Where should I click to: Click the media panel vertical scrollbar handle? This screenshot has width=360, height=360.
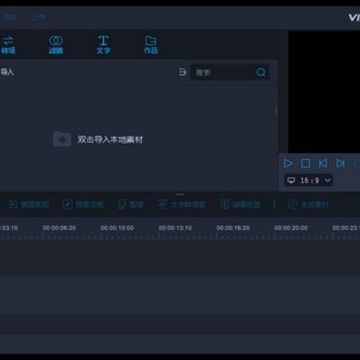pos(276,110)
